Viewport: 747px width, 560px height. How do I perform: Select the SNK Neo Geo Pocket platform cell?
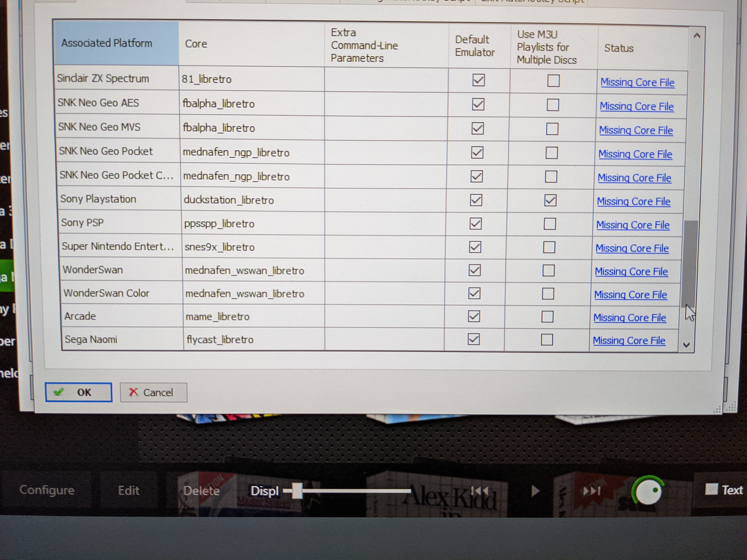(x=118, y=151)
